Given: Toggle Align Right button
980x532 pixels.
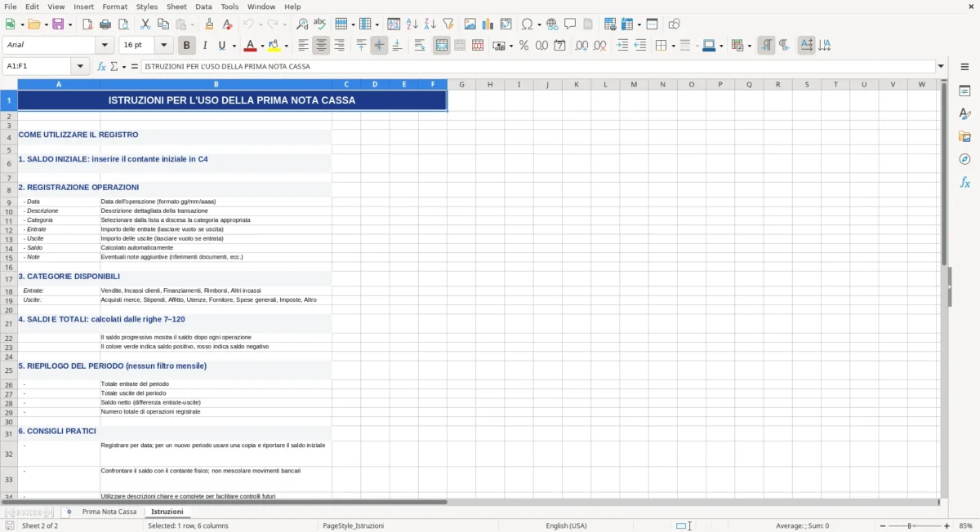Looking at the screenshot, I should 340,46.
